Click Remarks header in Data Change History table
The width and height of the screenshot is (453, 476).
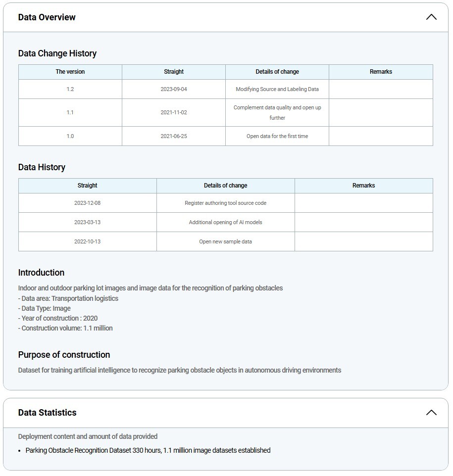[x=381, y=72]
